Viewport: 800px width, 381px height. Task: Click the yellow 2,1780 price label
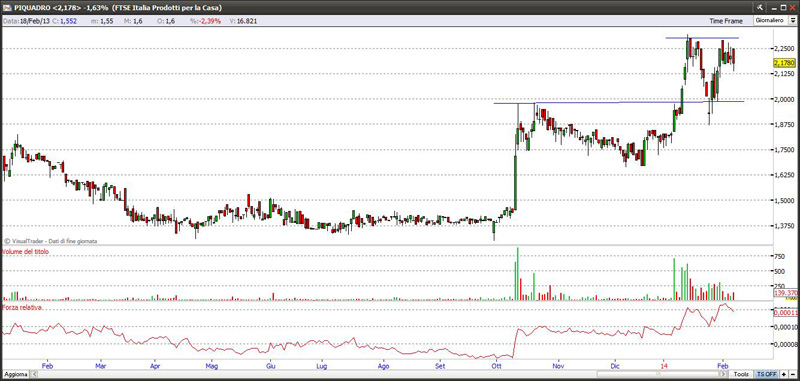pyautogui.click(x=785, y=63)
